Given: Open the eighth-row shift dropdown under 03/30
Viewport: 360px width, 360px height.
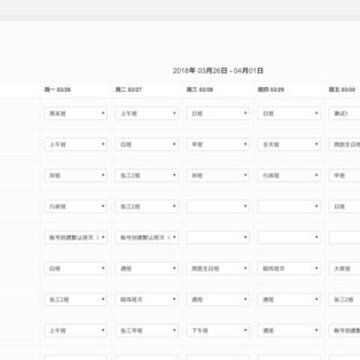Looking at the screenshot, I should click(x=344, y=330).
